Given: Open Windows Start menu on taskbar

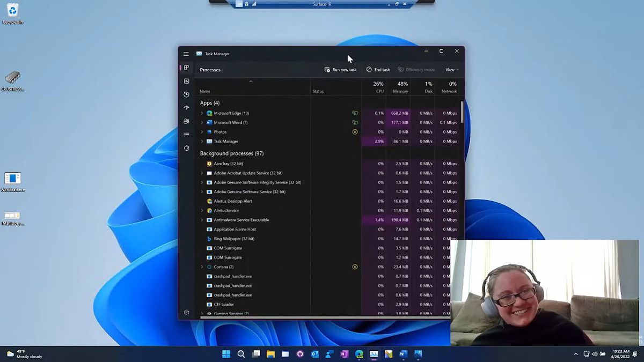Looking at the screenshot, I should 226,354.
